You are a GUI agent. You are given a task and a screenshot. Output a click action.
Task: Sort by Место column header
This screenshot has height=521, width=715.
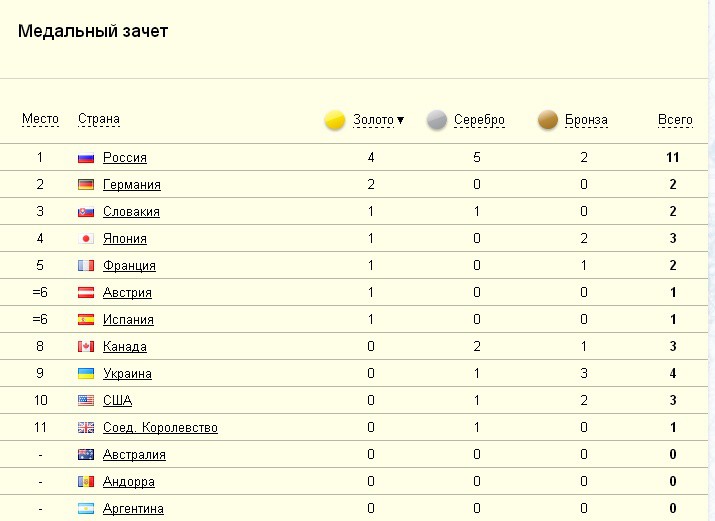40,120
